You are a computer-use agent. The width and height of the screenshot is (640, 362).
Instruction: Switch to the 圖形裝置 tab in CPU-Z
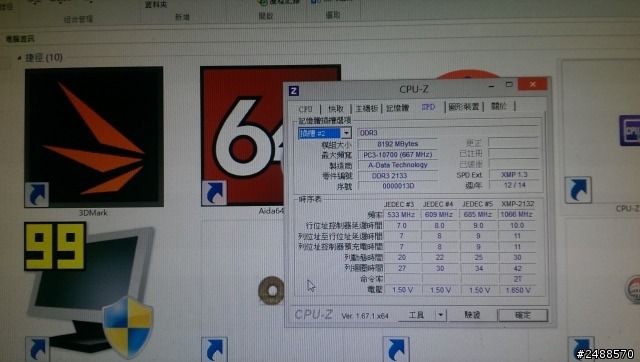tap(464, 107)
